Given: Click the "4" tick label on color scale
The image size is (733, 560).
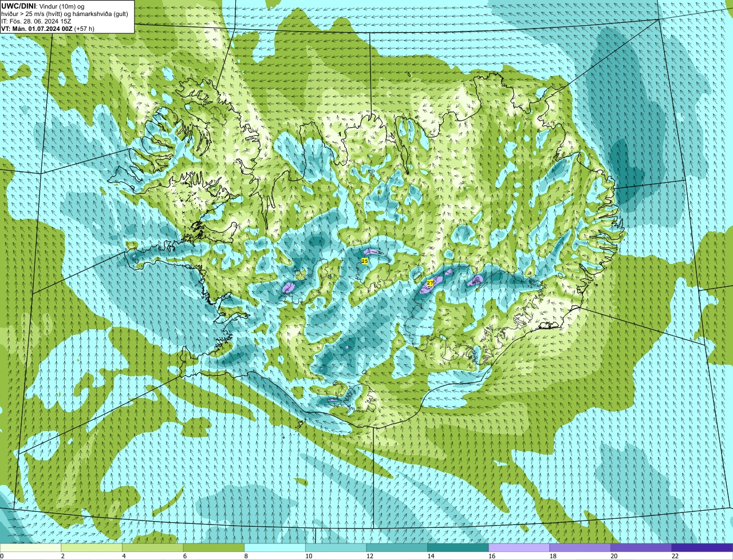Looking at the screenshot, I should (124, 556).
